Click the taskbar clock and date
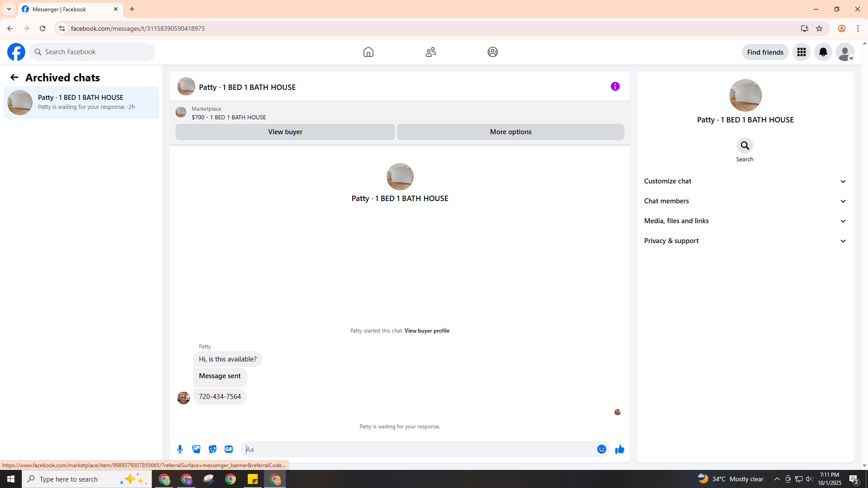868x488 pixels. [830, 479]
